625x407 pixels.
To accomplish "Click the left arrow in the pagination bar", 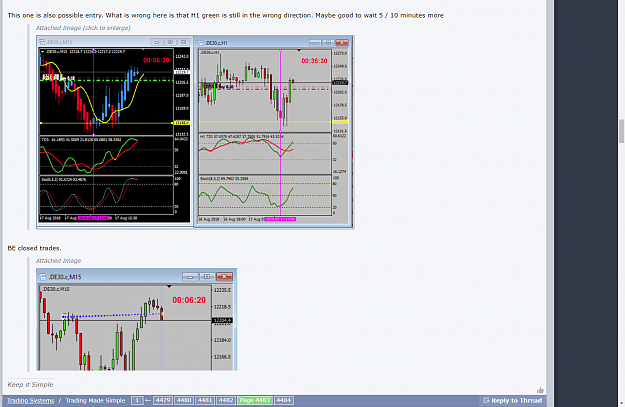I will 148,401.
